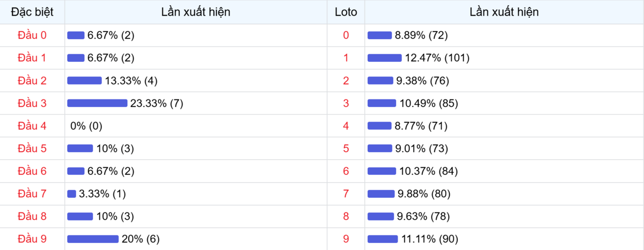The image size is (644, 250).
Task: Open Loto number 8
Action: [346, 216]
